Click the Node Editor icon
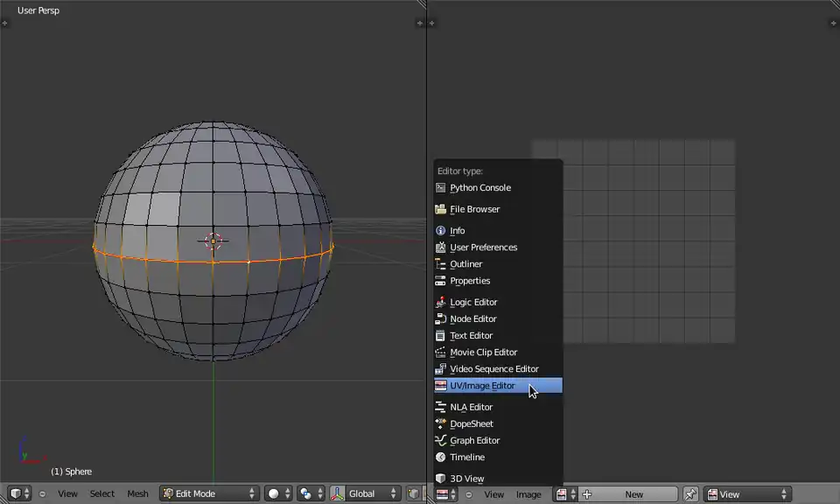The image size is (840, 504). point(441,319)
